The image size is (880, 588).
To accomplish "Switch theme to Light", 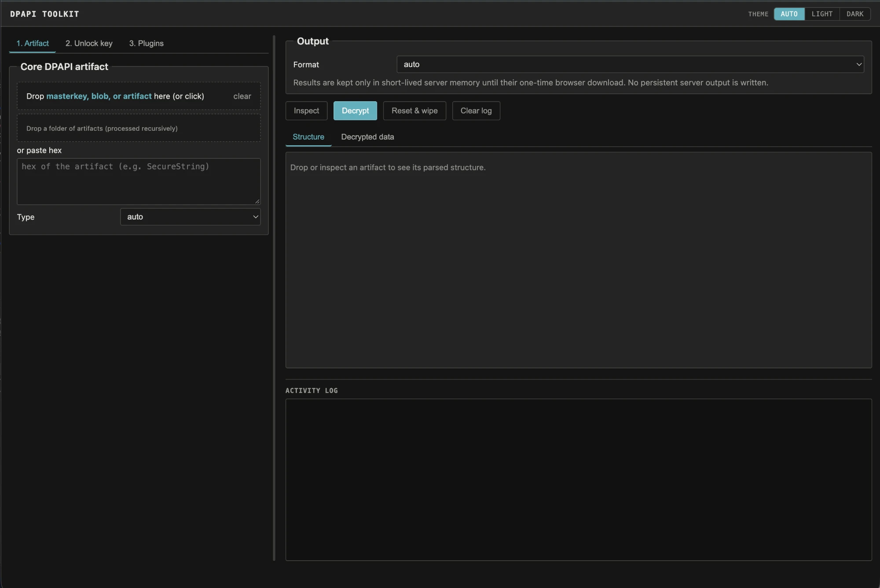I will [822, 14].
